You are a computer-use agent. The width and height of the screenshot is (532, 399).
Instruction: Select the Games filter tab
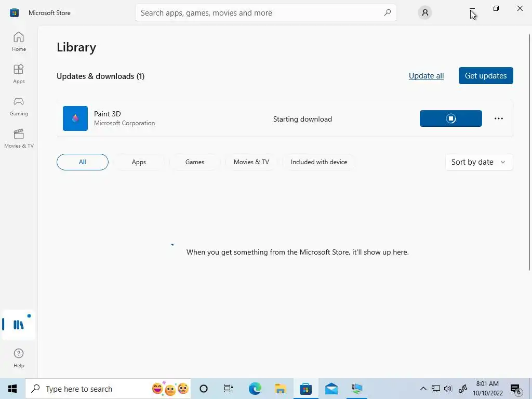pos(195,162)
